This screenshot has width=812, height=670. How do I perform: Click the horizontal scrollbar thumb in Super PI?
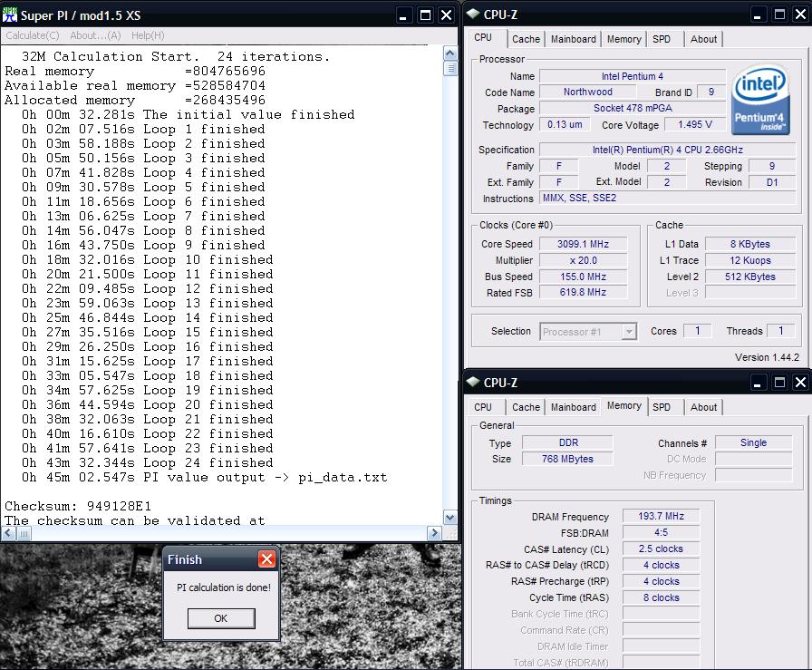pyautogui.click(x=24, y=533)
